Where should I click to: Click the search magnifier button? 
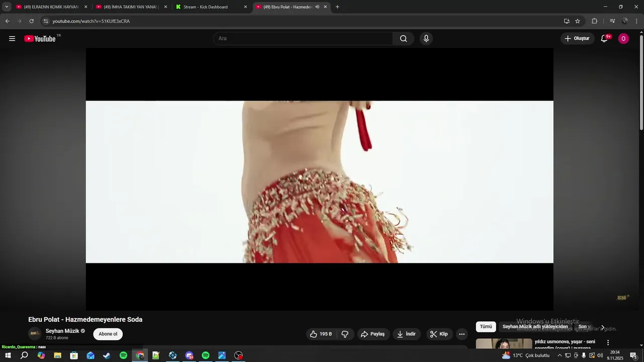[404, 39]
